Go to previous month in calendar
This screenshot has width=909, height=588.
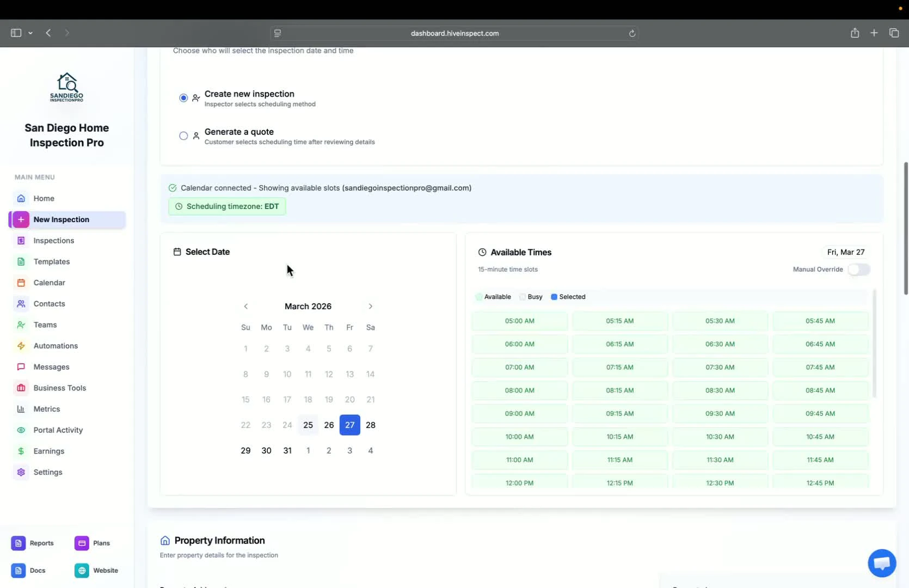pos(245,307)
